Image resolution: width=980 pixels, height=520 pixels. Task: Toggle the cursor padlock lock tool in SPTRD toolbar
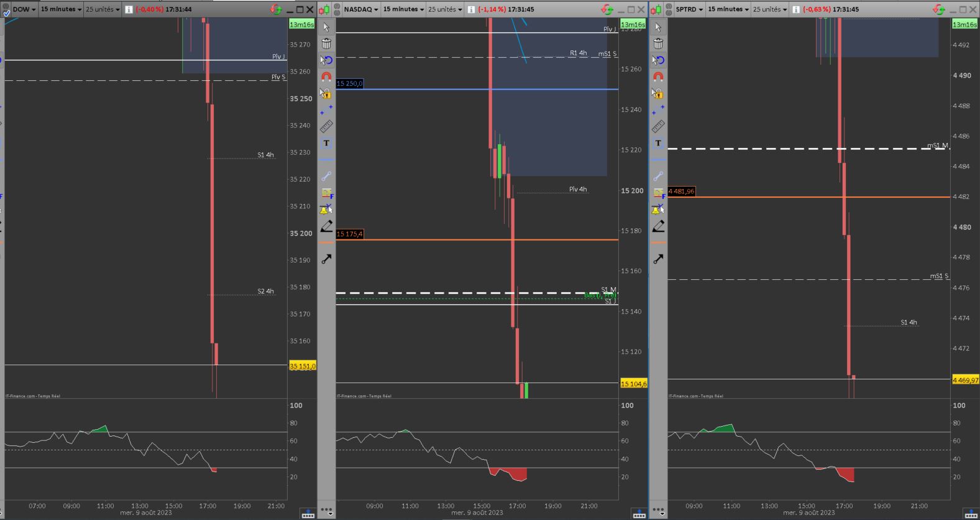click(658, 93)
